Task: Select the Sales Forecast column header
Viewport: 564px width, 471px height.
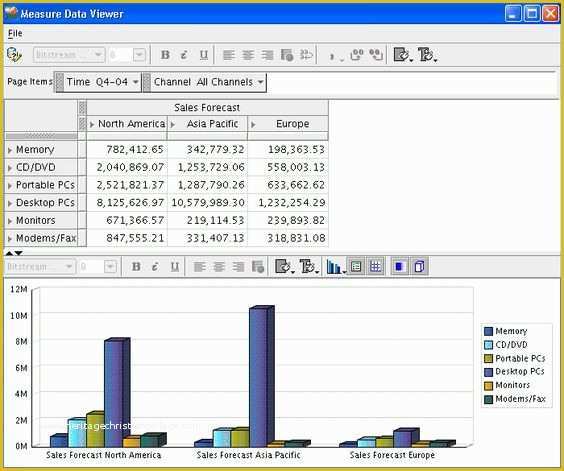Action: (x=207, y=108)
